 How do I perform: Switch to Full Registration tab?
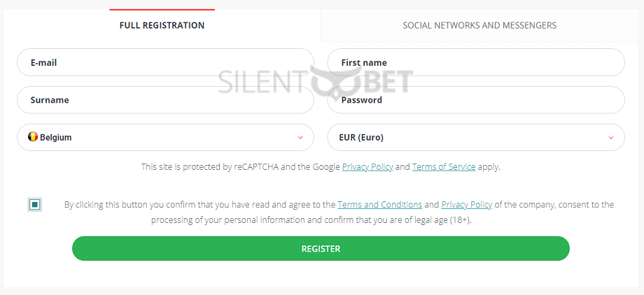click(162, 25)
